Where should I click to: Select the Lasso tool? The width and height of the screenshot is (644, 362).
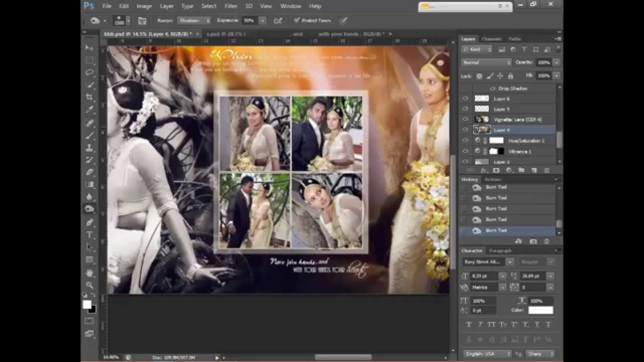point(90,72)
